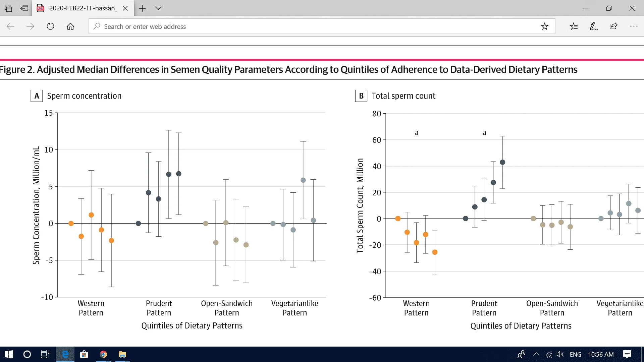Click 'Open-Sandwich Pattern' label in panel A
The height and width of the screenshot is (362, 644).
coord(227,308)
